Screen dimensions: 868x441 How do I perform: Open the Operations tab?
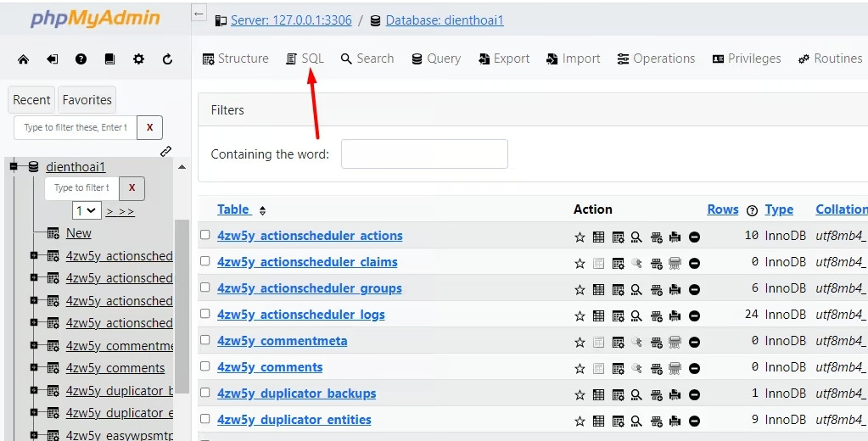click(x=656, y=59)
